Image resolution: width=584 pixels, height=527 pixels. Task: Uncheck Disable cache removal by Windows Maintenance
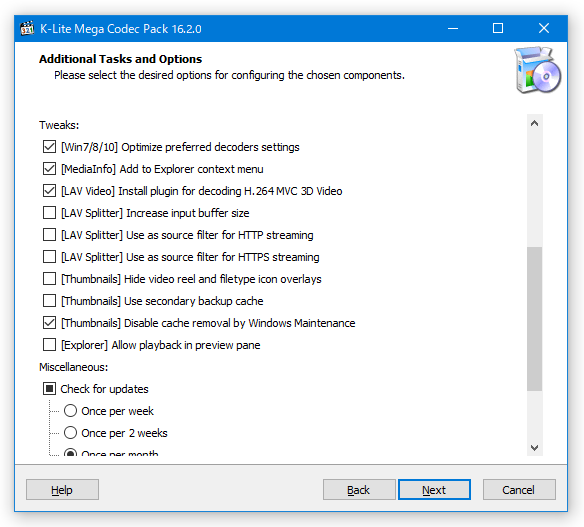pyautogui.click(x=49, y=323)
